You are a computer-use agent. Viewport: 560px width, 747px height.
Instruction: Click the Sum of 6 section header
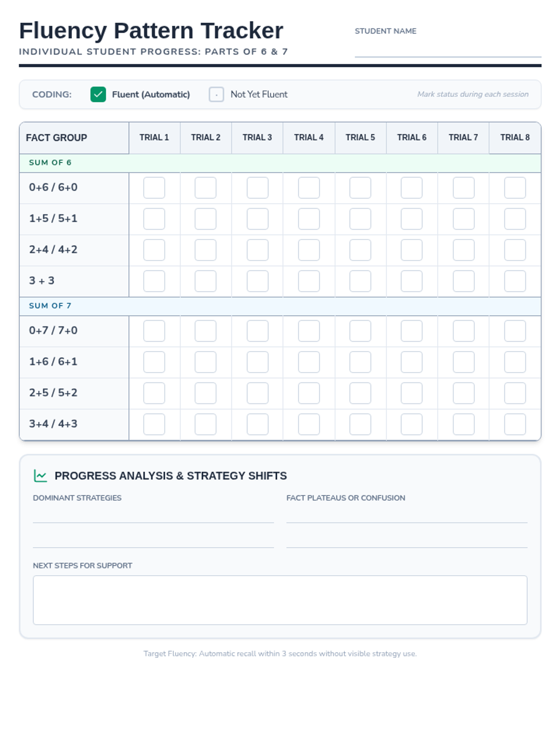[x=50, y=163]
